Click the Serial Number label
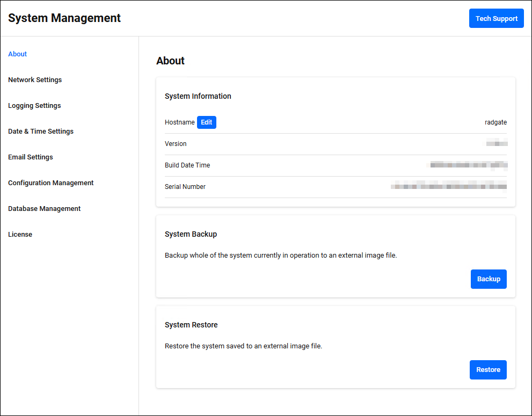The image size is (532, 416). [185, 187]
